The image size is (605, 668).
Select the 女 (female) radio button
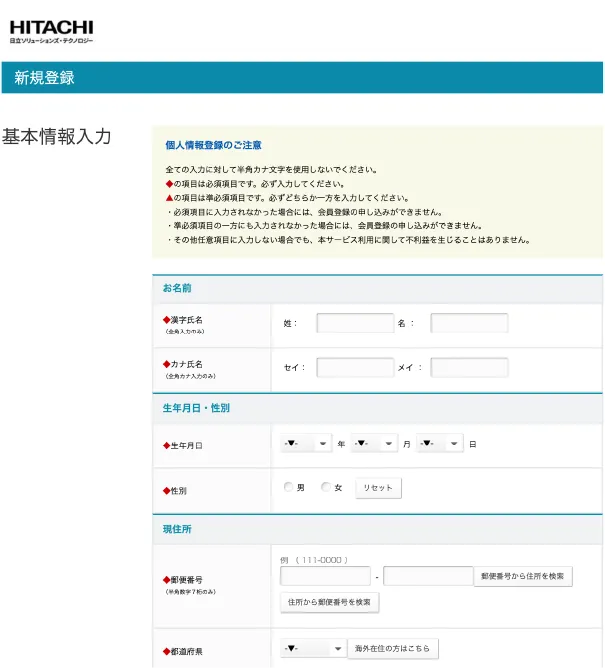point(326,488)
